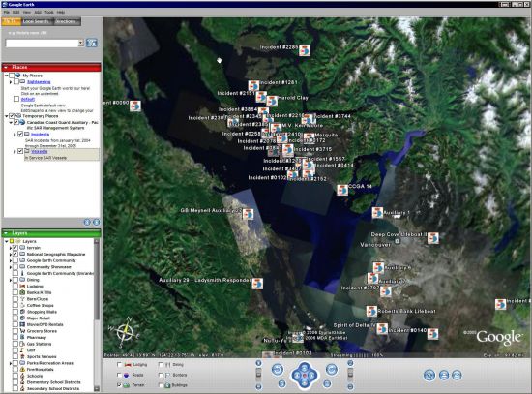Click the Harold Clay placemark icon

tap(272, 102)
